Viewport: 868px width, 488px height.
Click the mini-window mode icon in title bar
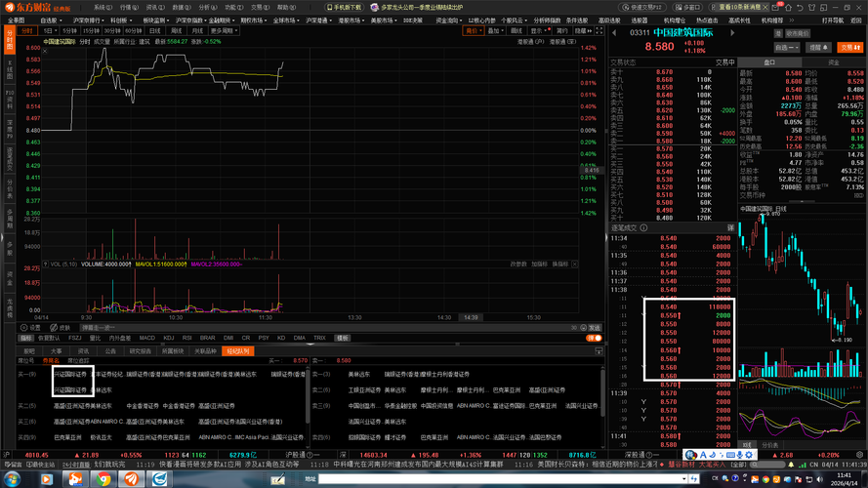point(824,7)
